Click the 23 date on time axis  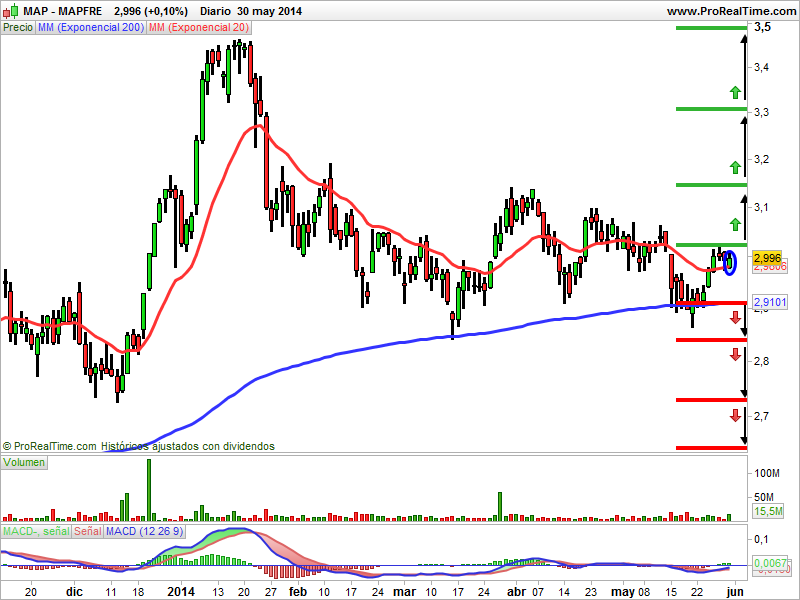pyautogui.click(x=591, y=592)
